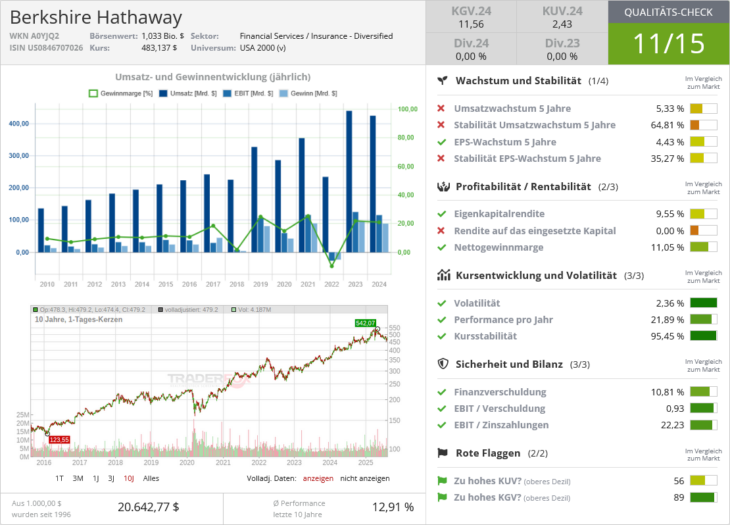Screen dimensions: 730x525
Task: Select nicht anzeigen for Volladj. Daten
Action: [365, 478]
